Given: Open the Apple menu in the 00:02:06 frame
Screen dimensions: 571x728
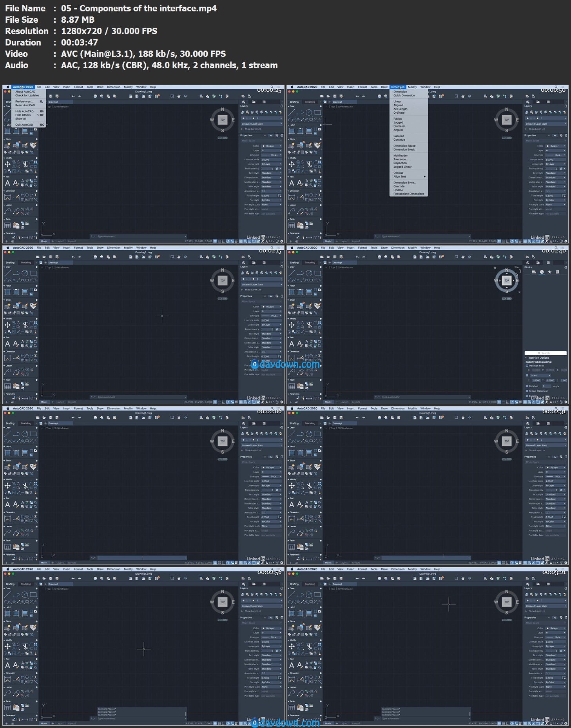Looking at the screenshot, I should click(7, 408).
